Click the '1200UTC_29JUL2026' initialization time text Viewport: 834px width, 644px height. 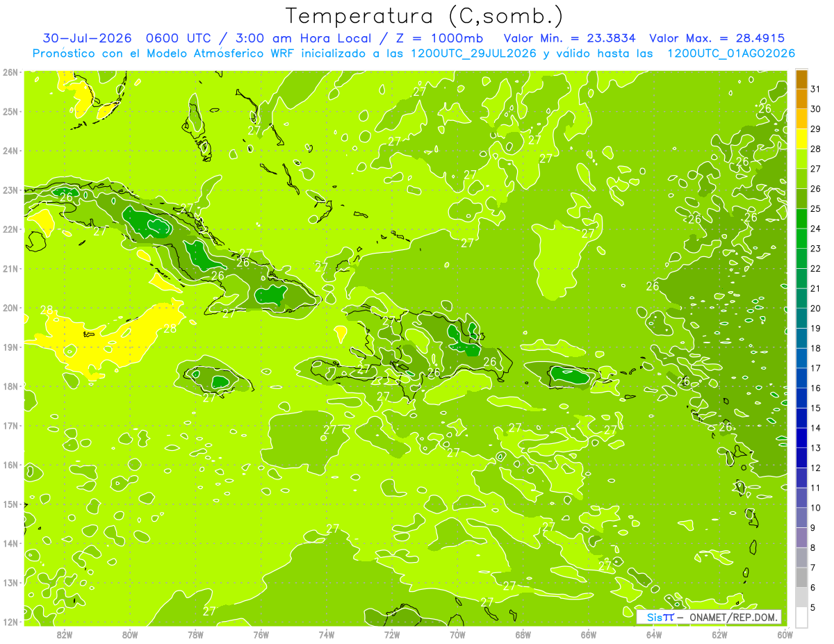coord(473,53)
